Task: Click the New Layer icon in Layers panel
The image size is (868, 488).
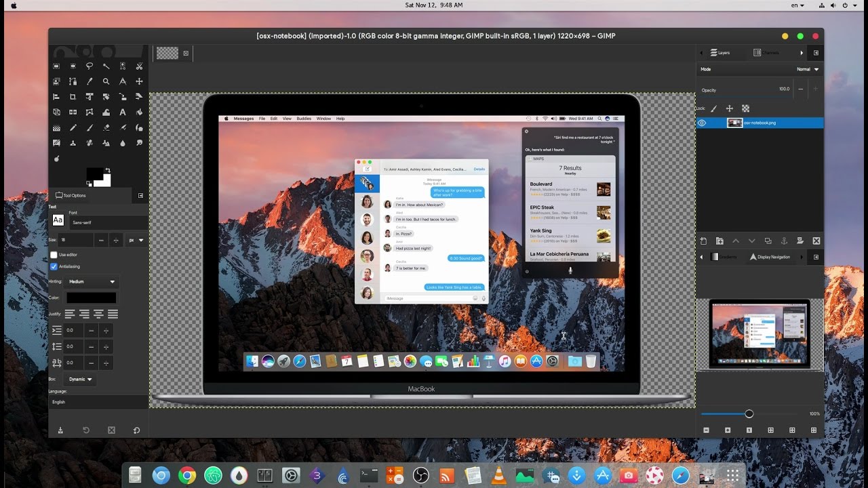Action: 702,241
